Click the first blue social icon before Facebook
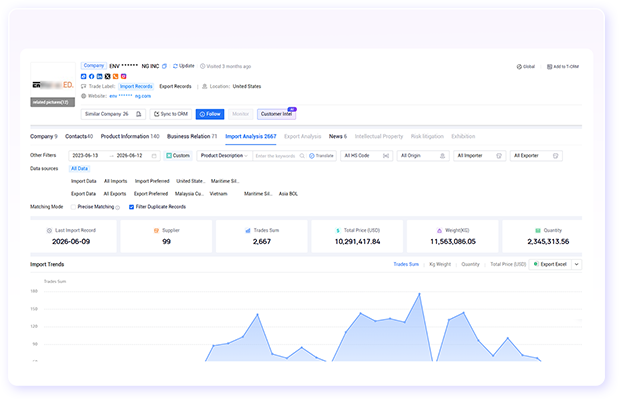 click(x=83, y=76)
